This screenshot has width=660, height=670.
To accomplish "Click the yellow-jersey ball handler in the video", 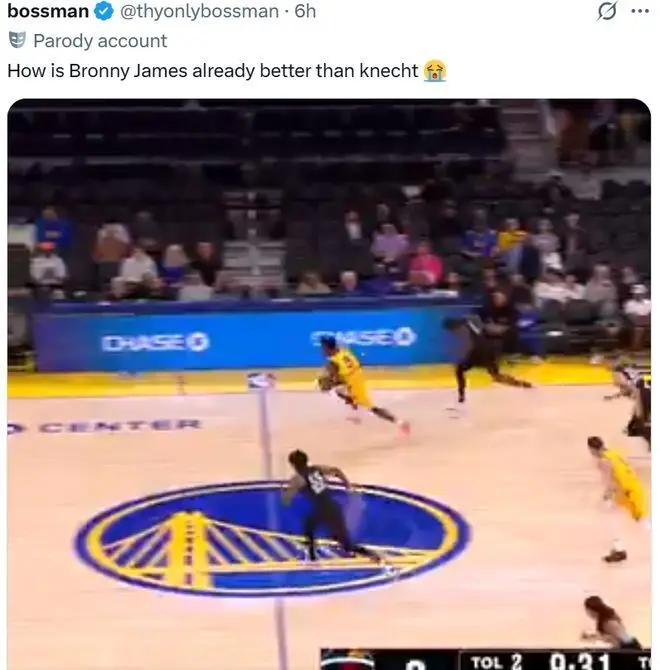I will click(360, 384).
